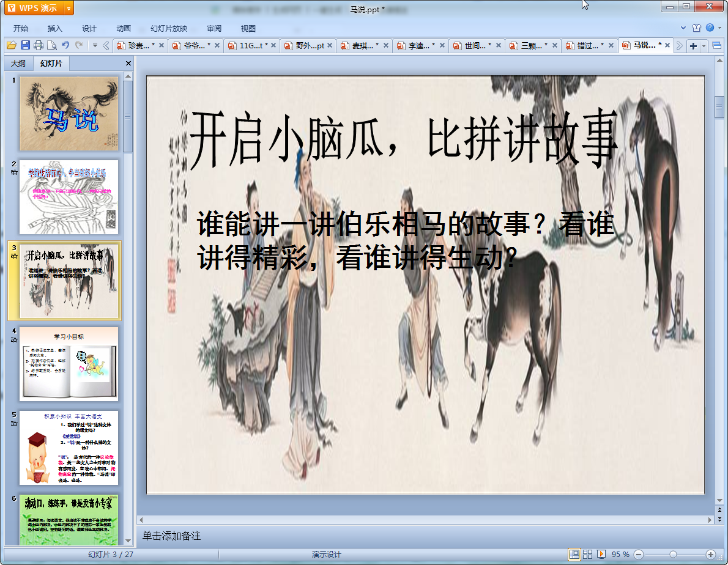Open the 幻灯片放映 menu tab
The width and height of the screenshot is (728, 565).
[x=169, y=28]
